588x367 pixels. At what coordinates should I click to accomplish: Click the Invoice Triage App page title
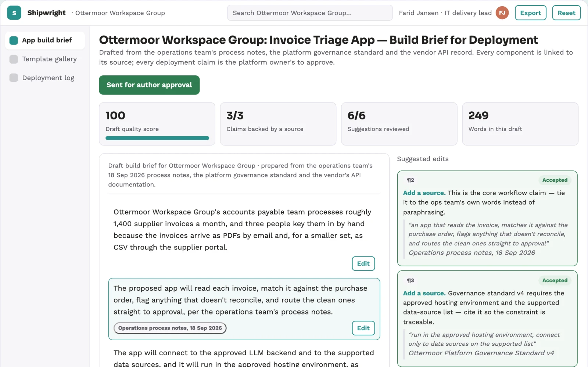click(318, 40)
